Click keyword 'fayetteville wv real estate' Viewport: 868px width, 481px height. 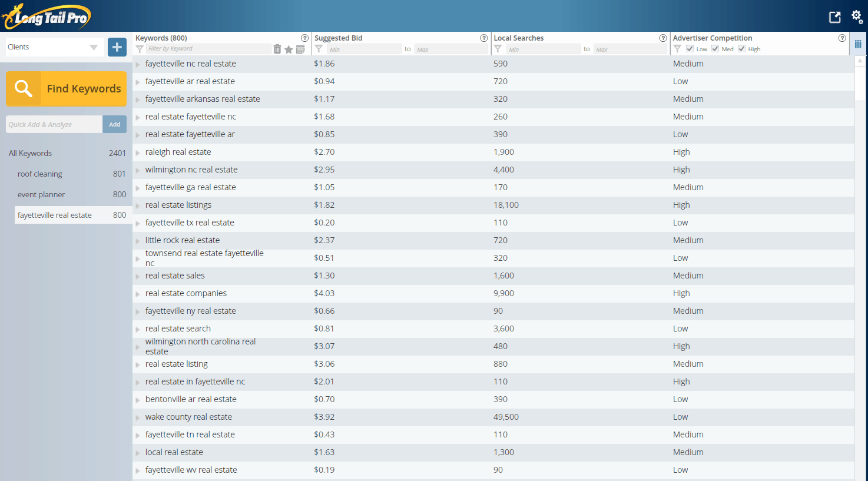coord(191,470)
